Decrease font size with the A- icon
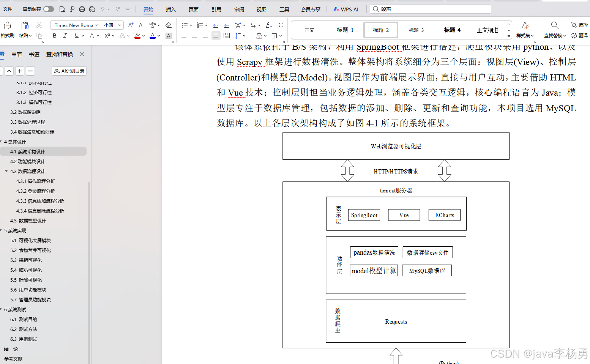Viewport: 590px width, 364px height. coord(141,25)
